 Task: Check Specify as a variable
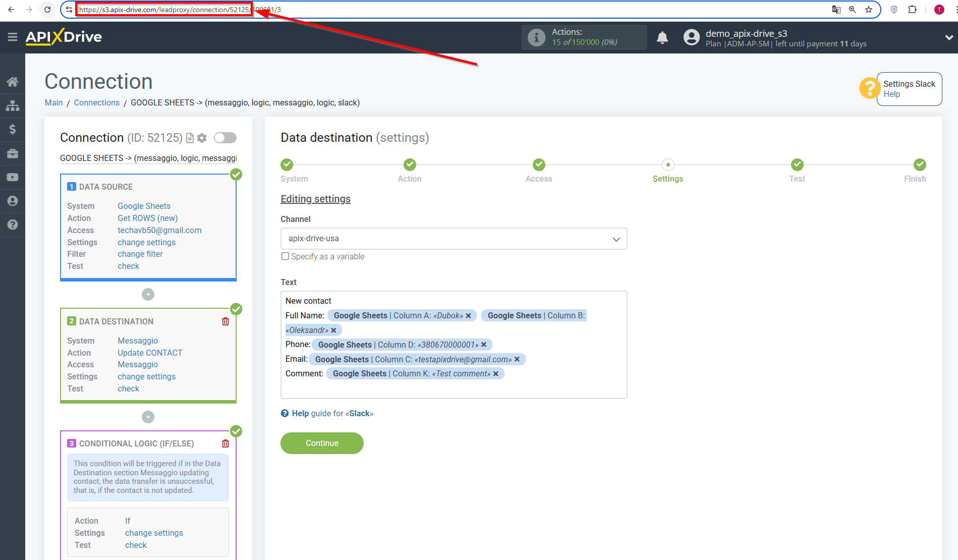click(x=286, y=256)
